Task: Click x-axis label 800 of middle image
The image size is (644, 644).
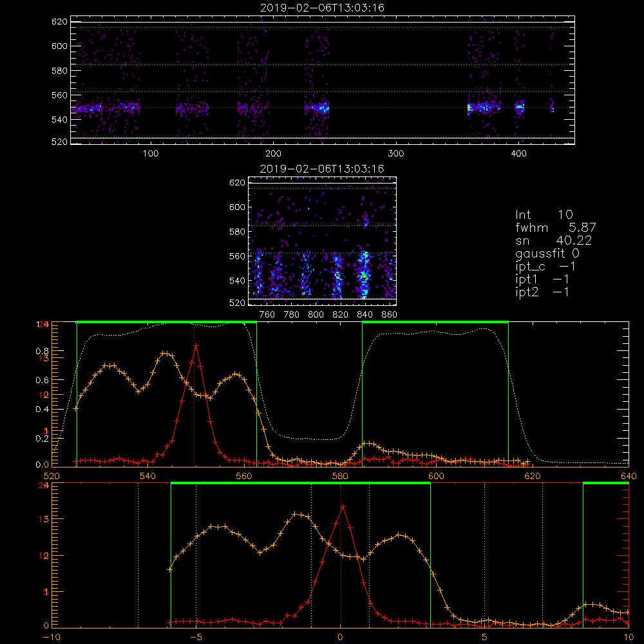Action: click(316, 315)
